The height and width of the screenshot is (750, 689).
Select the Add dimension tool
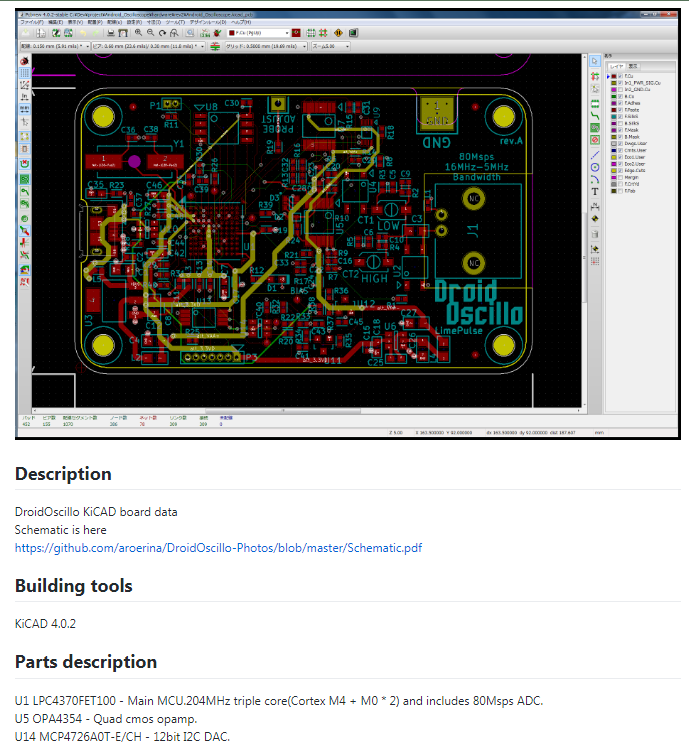595,207
